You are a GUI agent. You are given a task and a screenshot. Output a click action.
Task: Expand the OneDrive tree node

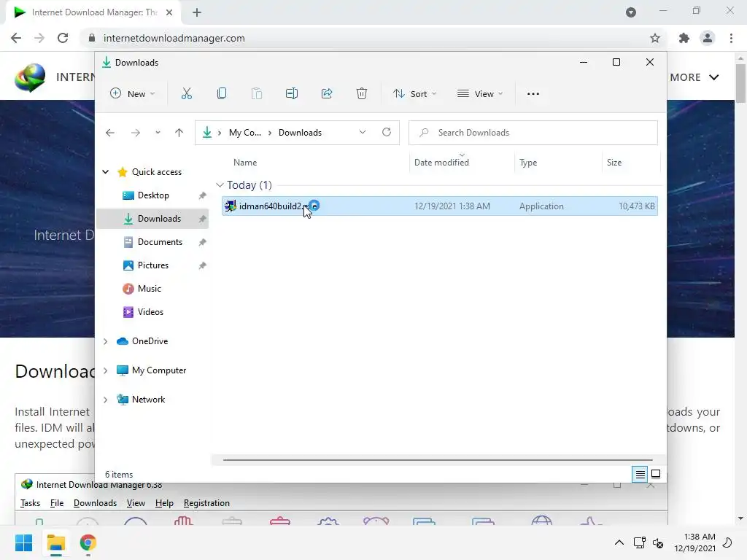(x=106, y=341)
